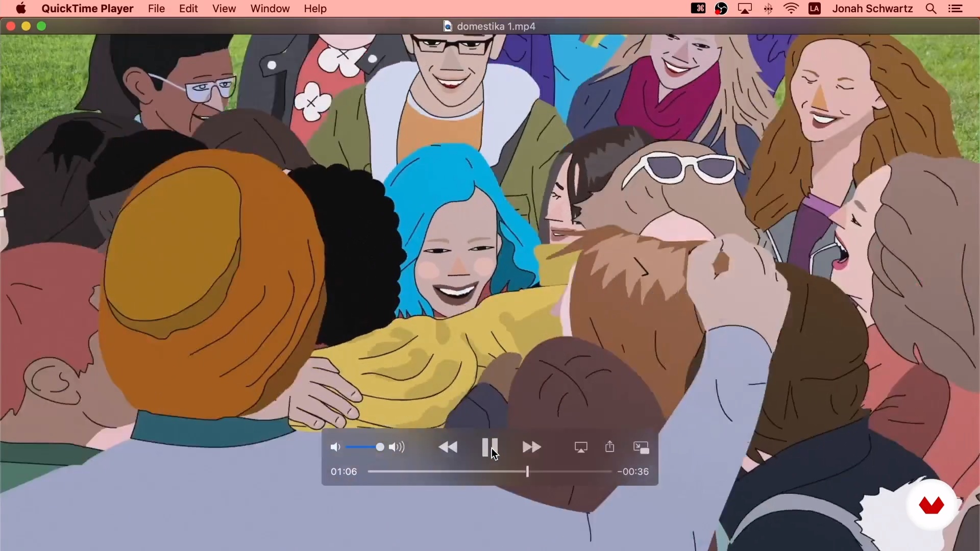
Task: Click the elapsed time 01:06 label
Action: pyautogui.click(x=344, y=471)
